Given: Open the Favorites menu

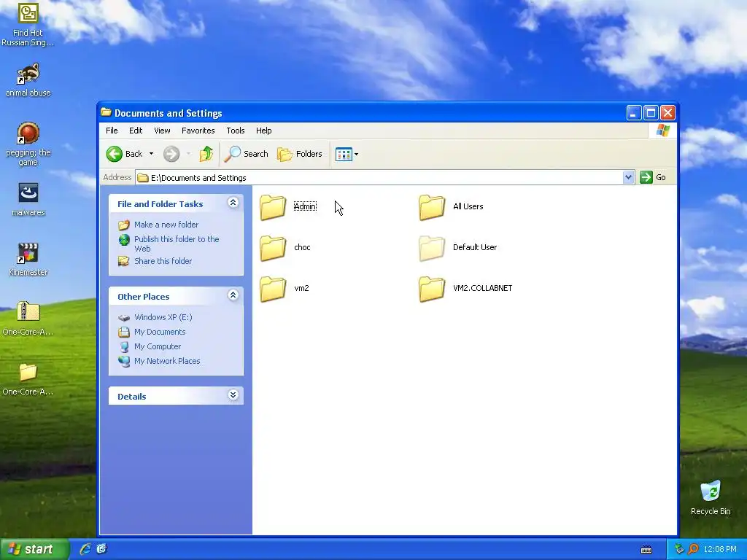Looking at the screenshot, I should click(x=198, y=131).
